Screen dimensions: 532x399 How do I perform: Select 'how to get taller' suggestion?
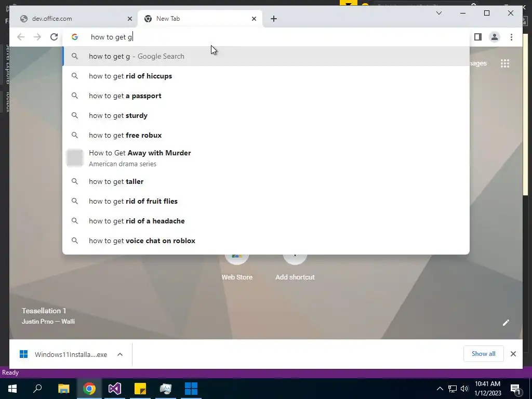[x=266, y=181]
